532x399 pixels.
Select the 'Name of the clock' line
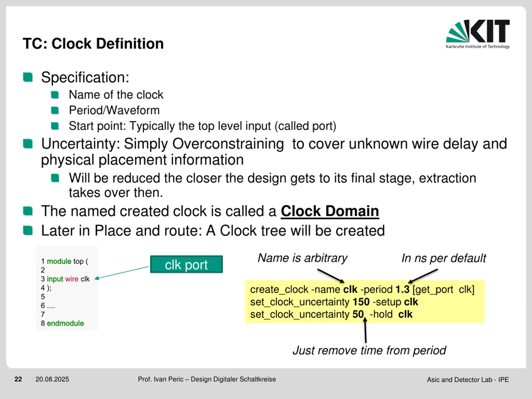(x=116, y=95)
